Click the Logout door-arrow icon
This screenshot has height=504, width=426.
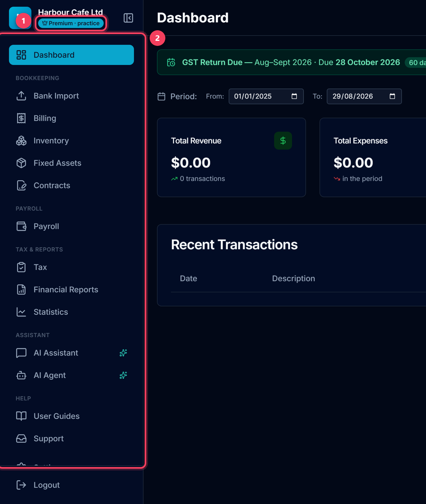(21, 485)
